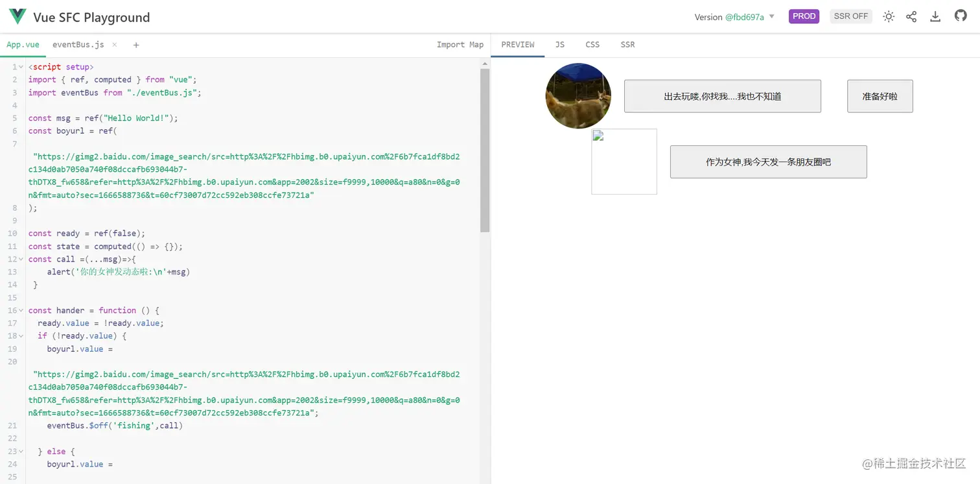980x484 pixels.
Task: Collapse the hander function fold arrow at line 16
Action: 21,310
